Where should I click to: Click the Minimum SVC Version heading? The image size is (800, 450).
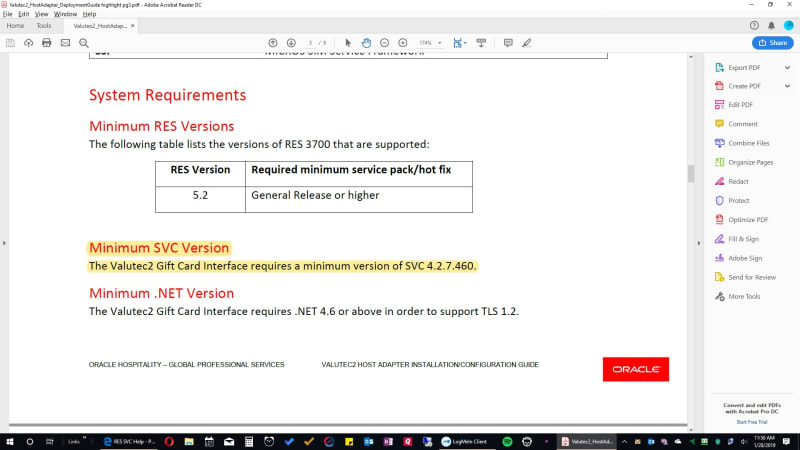pos(159,248)
